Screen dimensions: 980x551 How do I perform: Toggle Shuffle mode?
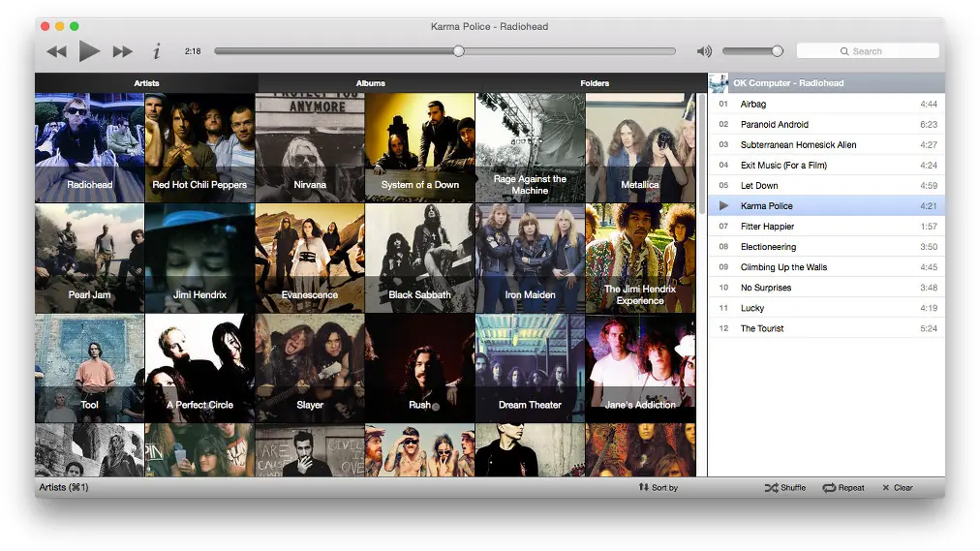click(785, 487)
